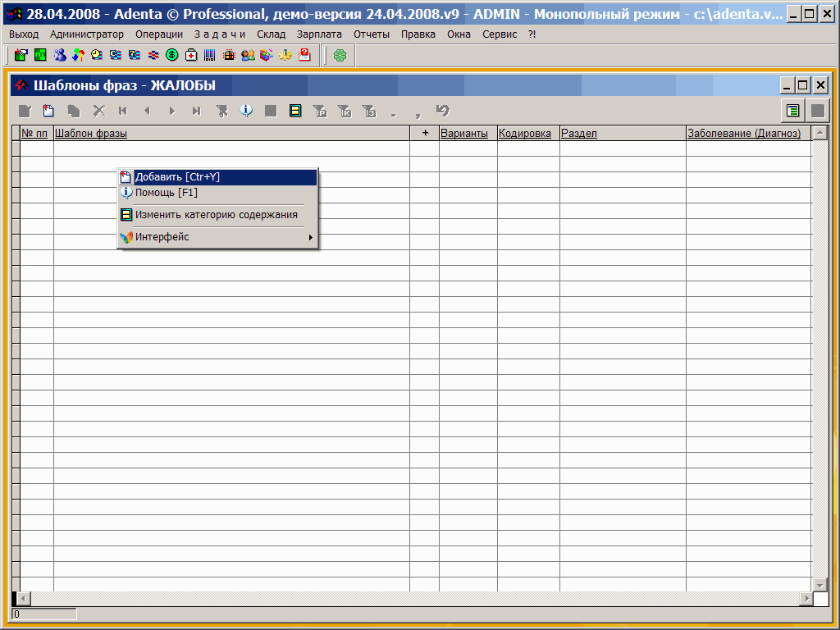
Task: Open the "Отчеты" menu in the menu bar
Action: [x=372, y=34]
